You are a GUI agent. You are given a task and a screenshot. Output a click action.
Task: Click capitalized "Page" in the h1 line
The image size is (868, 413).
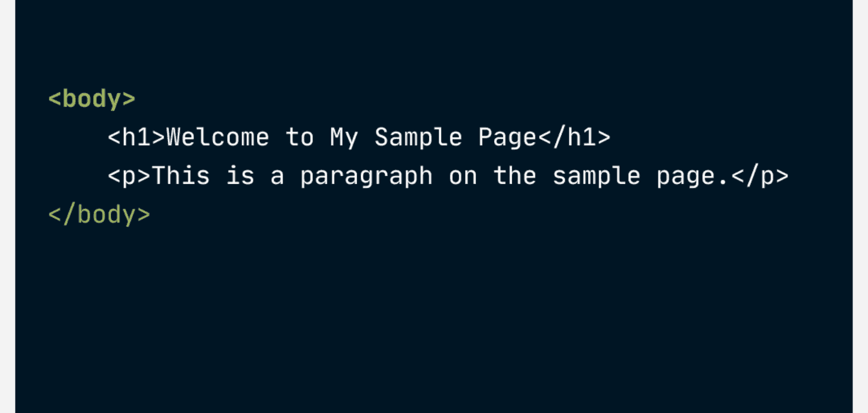(507, 137)
